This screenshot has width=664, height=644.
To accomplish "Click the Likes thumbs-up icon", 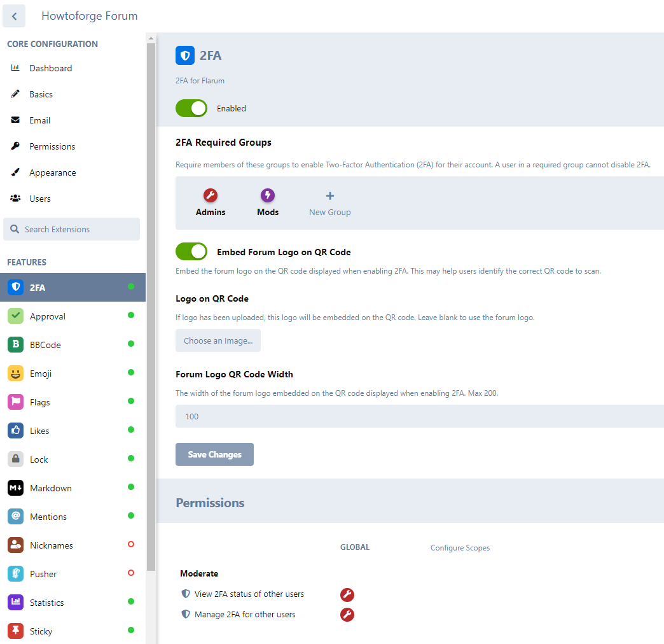I will coord(15,431).
